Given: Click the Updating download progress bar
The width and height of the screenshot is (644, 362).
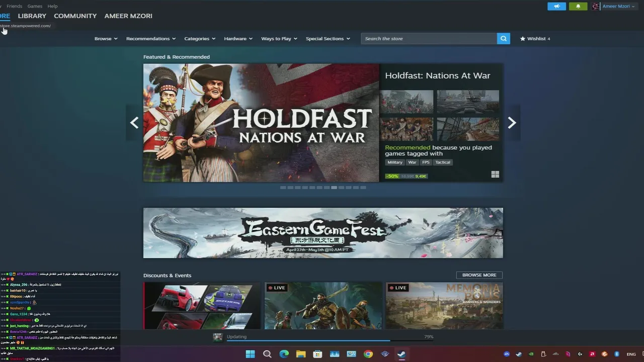Looking at the screenshot, I should tap(330, 340).
